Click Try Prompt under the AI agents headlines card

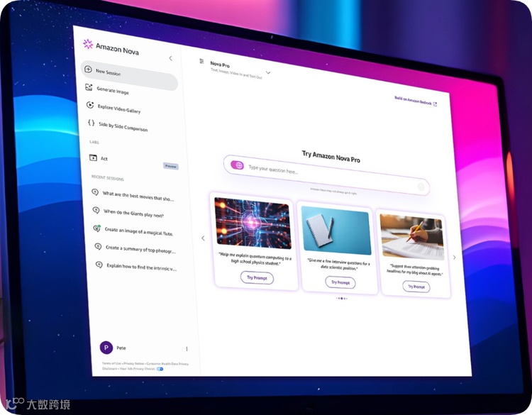pyautogui.click(x=416, y=287)
